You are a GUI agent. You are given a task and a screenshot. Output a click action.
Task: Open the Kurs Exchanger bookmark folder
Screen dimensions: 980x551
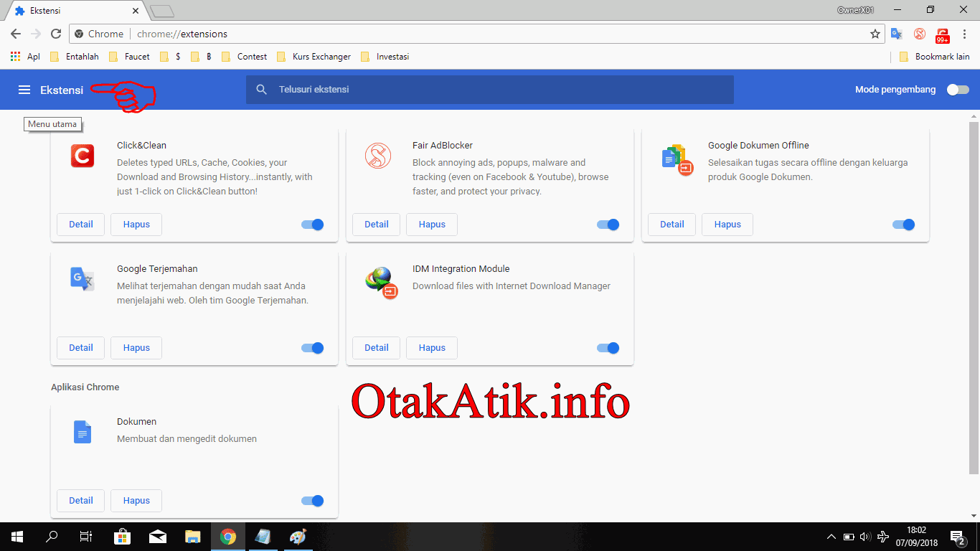[x=314, y=56]
